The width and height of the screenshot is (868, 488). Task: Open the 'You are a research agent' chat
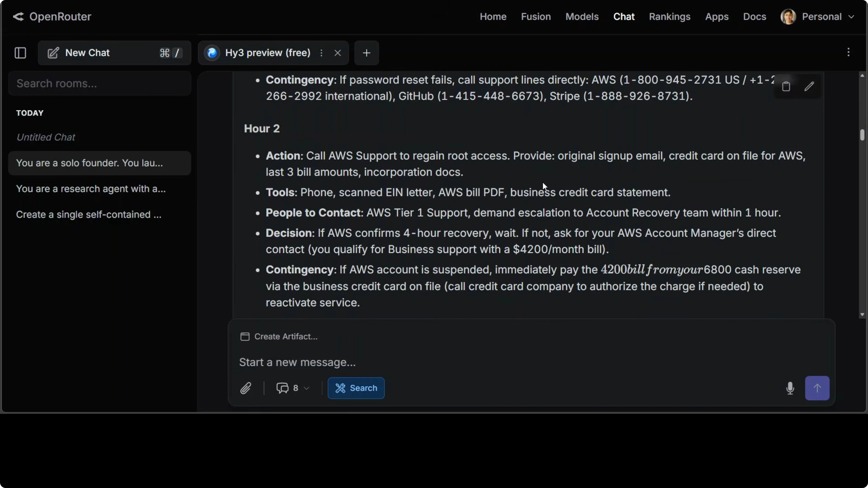[x=91, y=189]
